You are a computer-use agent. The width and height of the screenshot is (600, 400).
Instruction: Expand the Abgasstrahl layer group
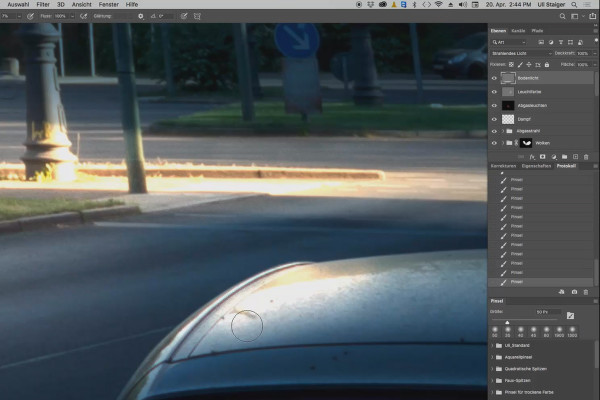tap(503, 131)
